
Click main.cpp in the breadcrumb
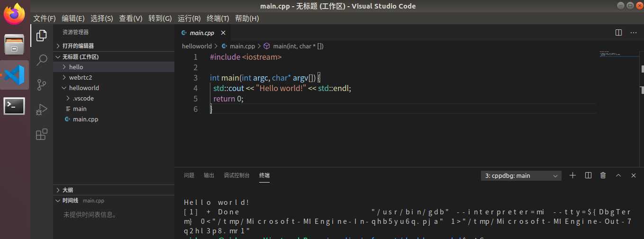point(242,46)
